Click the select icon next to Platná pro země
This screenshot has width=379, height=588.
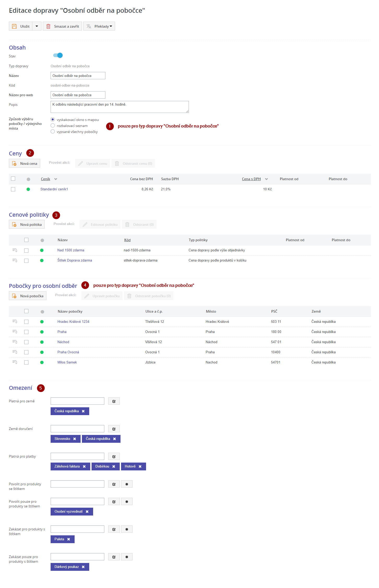[x=114, y=401]
